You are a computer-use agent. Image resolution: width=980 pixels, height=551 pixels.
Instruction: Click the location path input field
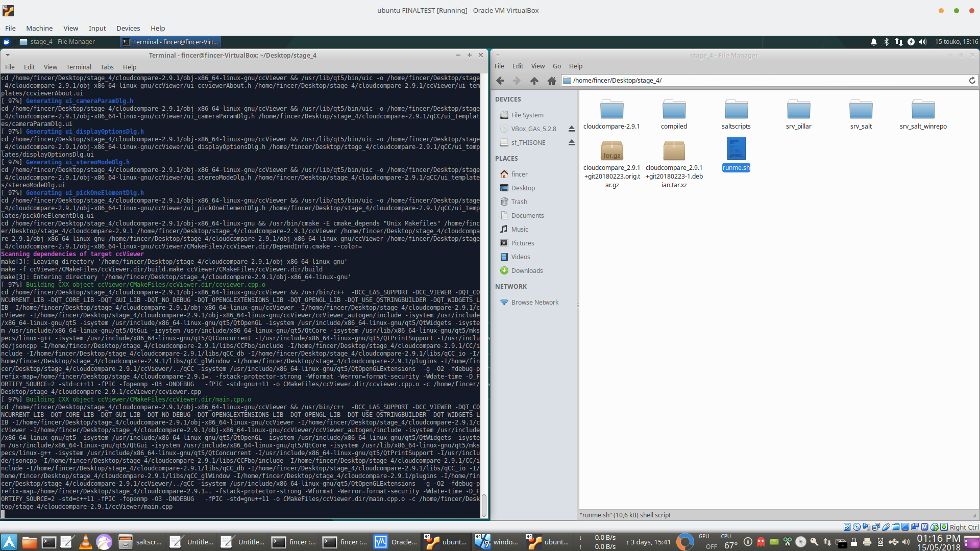click(x=766, y=81)
